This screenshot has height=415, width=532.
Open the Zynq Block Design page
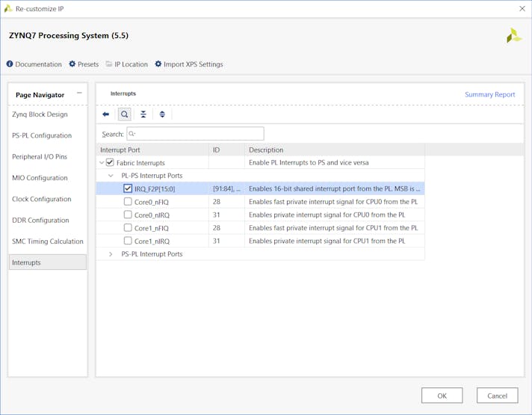pos(40,114)
